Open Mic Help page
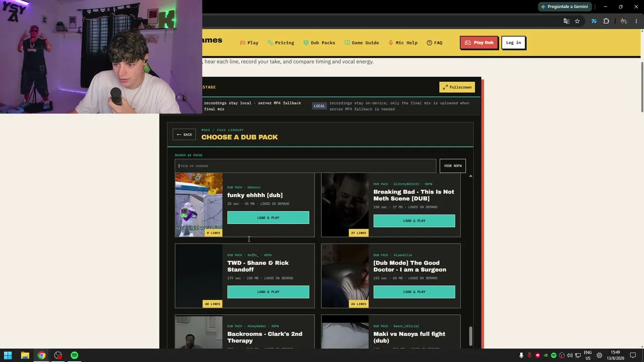The height and width of the screenshot is (362, 644). click(x=403, y=43)
